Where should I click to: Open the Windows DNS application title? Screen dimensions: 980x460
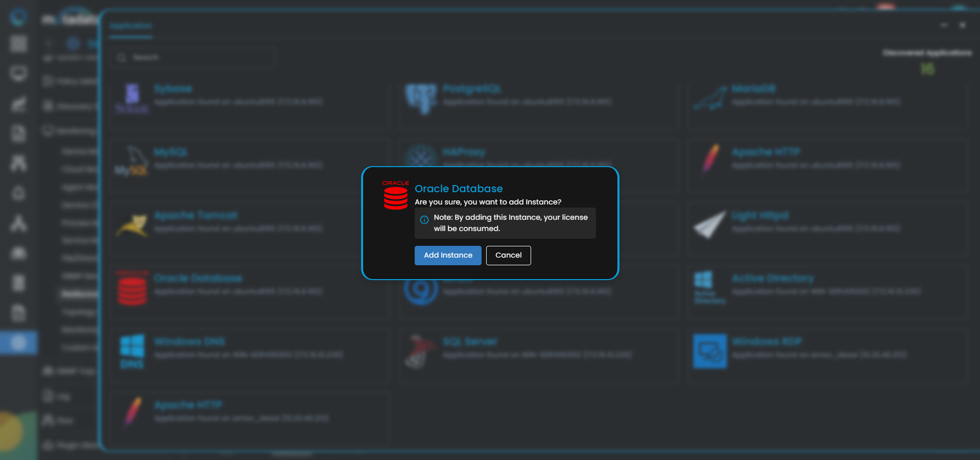(x=189, y=341)
